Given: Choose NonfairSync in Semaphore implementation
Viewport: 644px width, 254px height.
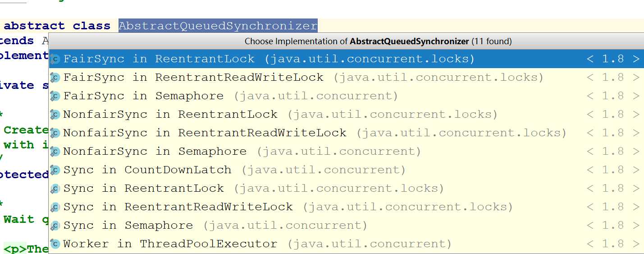Looking at the screenshot, I should pos(347,152).
